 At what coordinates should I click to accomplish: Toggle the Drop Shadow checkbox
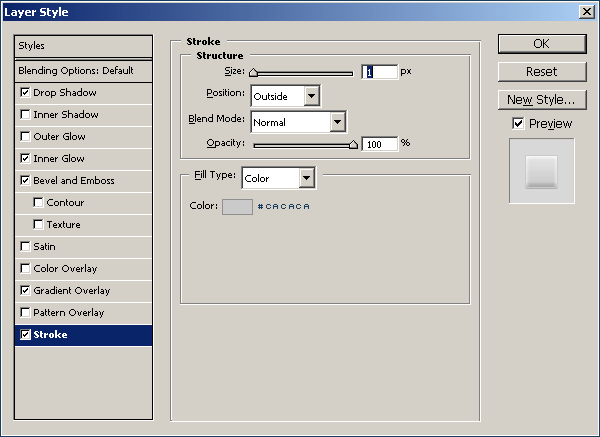[25, 93]
